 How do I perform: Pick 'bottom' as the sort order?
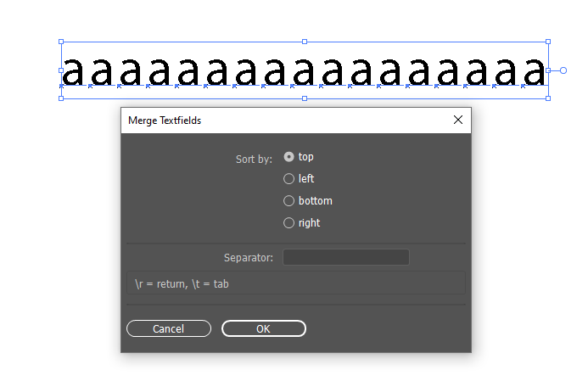[289, 201]
